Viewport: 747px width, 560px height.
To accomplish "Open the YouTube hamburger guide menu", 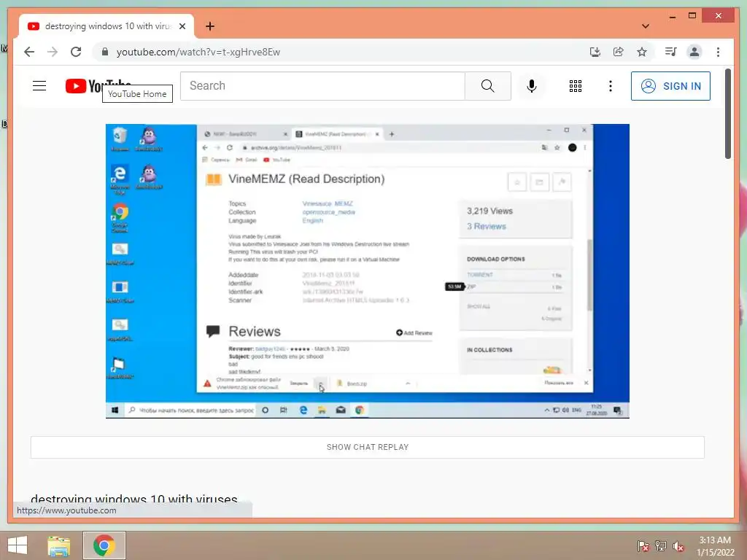I will (x=39, y=86).
